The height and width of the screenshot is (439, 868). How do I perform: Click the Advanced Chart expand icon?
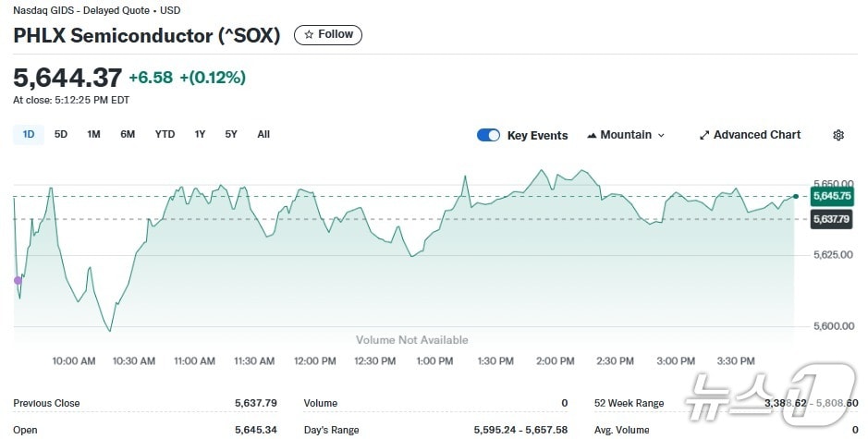[x=704, y=135]
